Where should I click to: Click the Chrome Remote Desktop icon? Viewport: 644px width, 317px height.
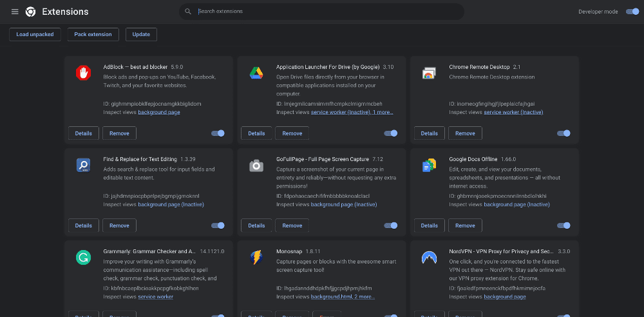pyautogui.click(x=429, y=73)
